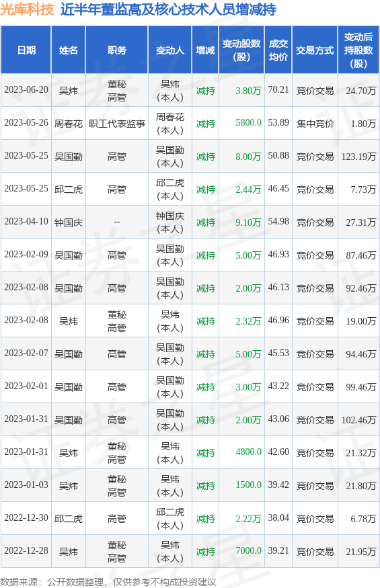Click the 交易方式 column header

315,50
